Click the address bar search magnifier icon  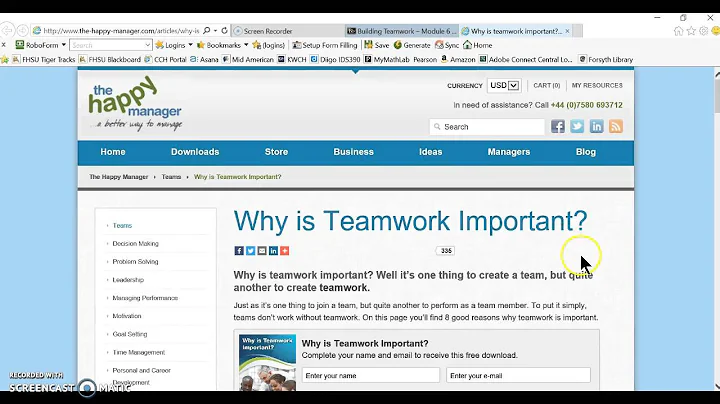click(207, 31)
